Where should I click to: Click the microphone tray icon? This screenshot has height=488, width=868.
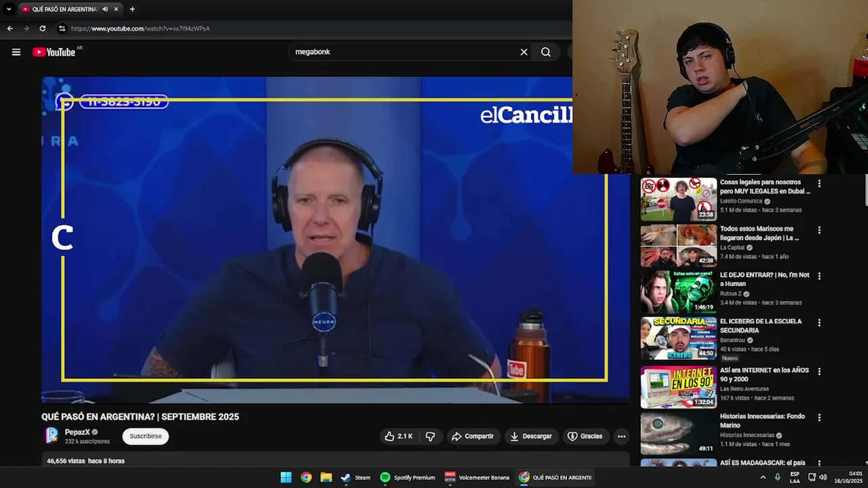pos(777,477)
